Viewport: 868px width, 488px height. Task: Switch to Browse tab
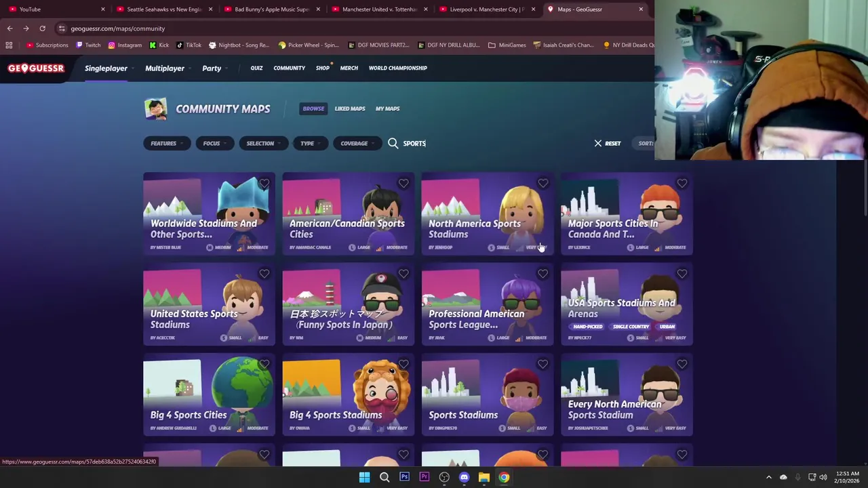(313, 108)
